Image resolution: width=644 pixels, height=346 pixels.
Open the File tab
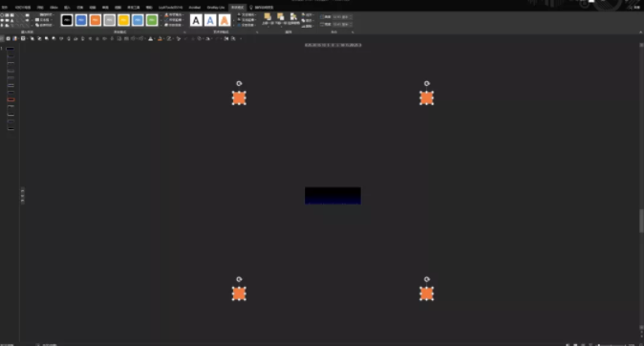click(5, 8)
